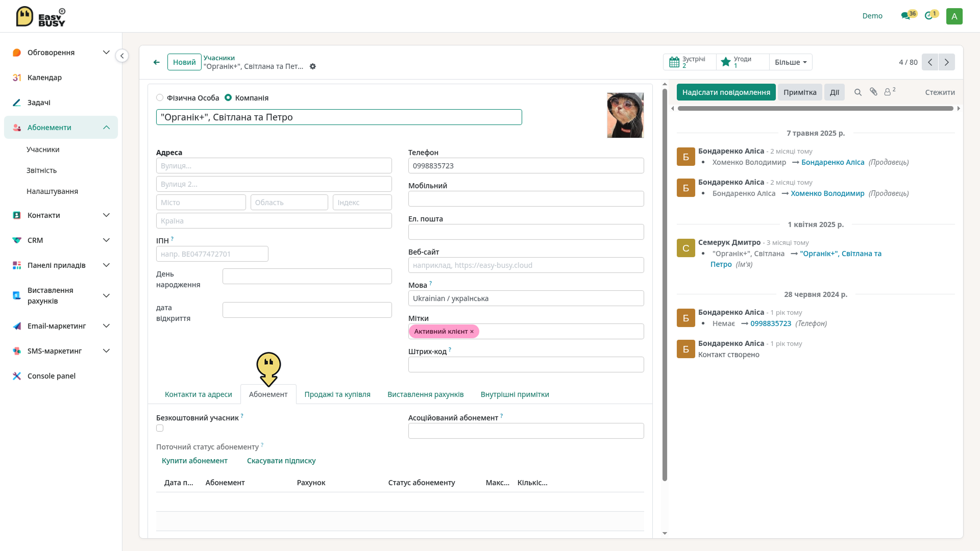
Task: Click the Новий button
Action: tap(184, 62)
